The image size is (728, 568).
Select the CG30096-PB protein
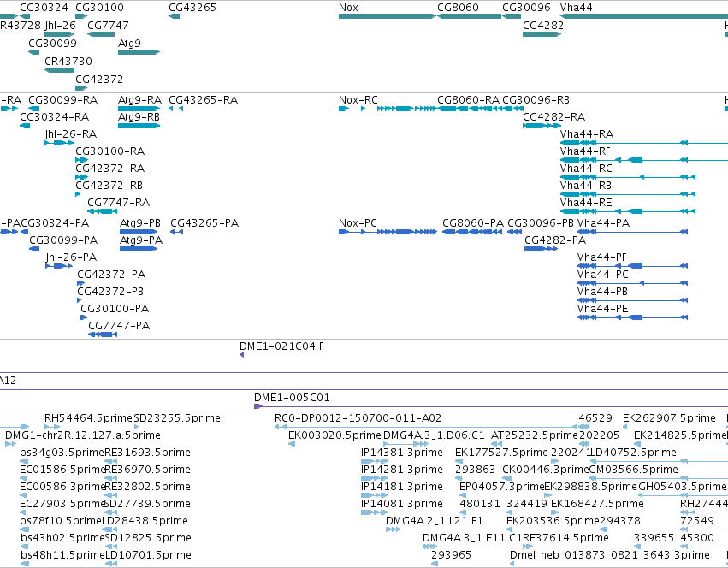(515, 232)
